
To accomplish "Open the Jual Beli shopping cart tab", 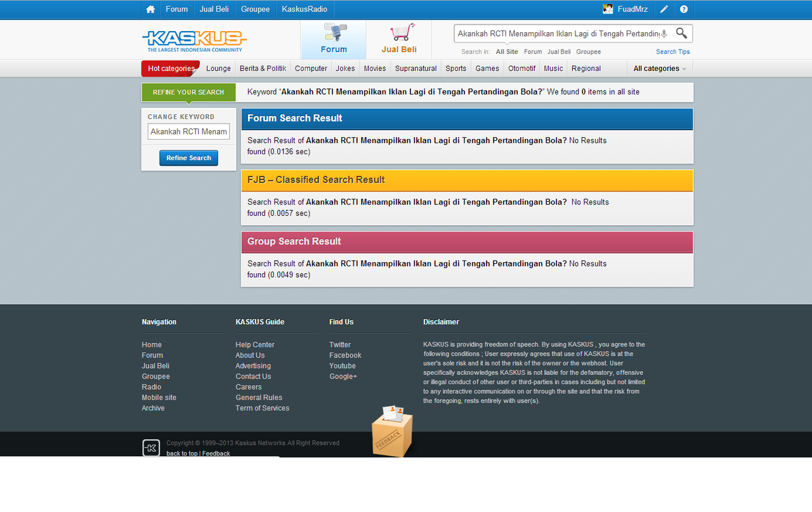I will click(x=399, y=39).
